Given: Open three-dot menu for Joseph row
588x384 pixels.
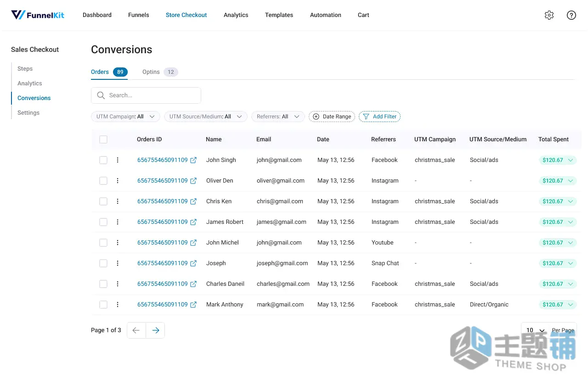Looking at the screenshot, I should [x=118, y=263].
